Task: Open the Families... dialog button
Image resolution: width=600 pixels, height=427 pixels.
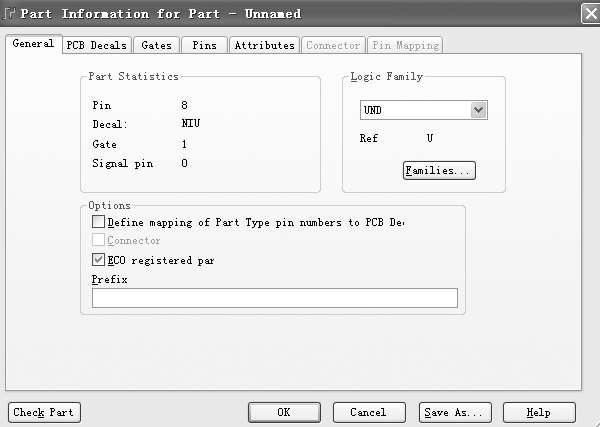Action: tap(439, 171)
